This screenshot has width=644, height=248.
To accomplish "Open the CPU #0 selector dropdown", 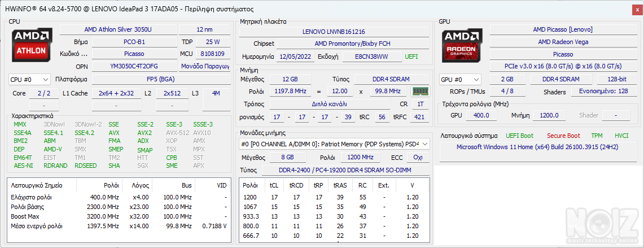I will coord(29,80).
